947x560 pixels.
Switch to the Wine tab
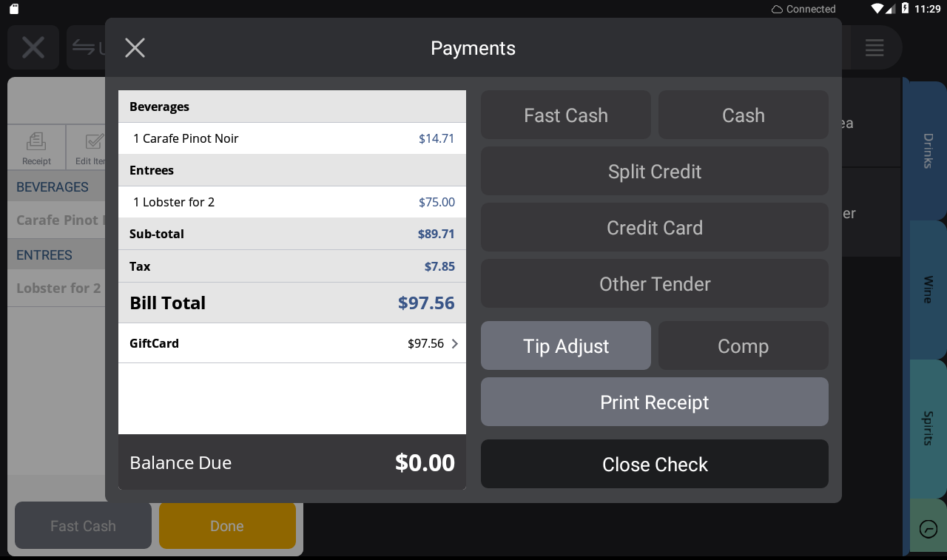click(x=927, y=289)
